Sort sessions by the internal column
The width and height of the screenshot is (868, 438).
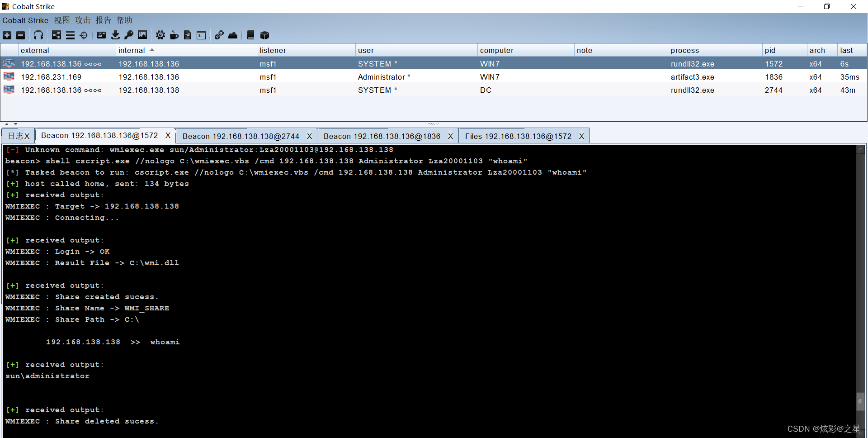pos(186,50)
